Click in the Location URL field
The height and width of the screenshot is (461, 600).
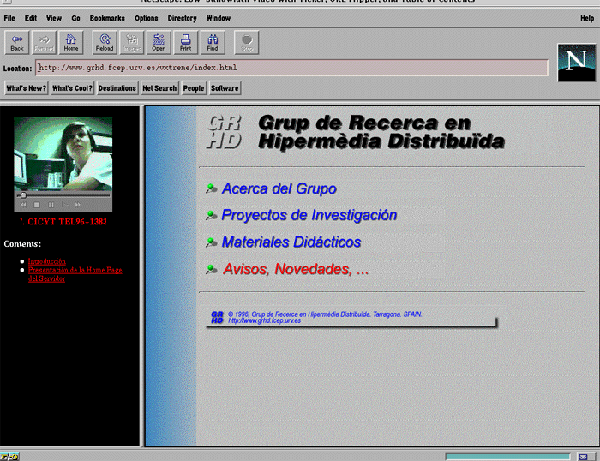click(x=290, y=68)
